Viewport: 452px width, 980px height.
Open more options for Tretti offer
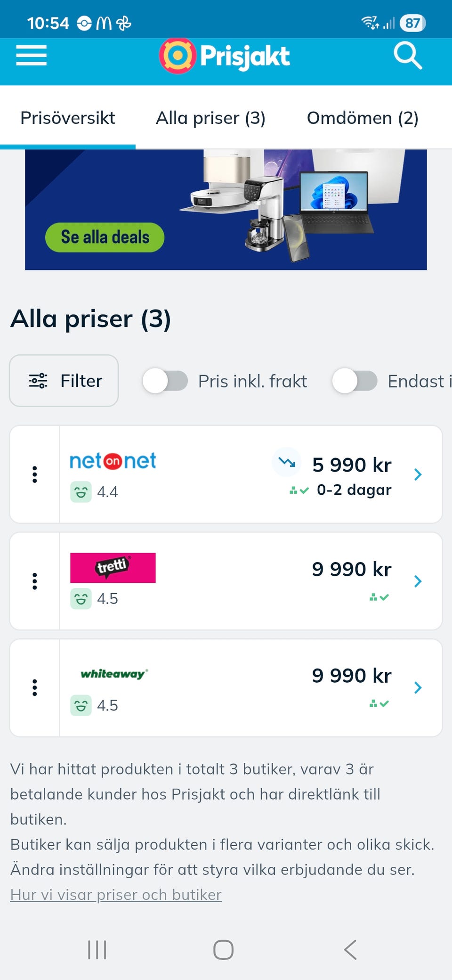pyautogui.click(x=34, y=581)
